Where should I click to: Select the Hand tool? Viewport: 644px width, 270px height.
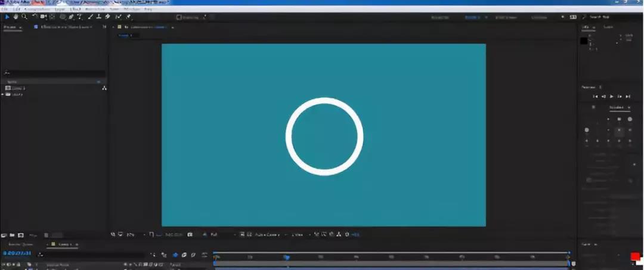coord(16,17)
